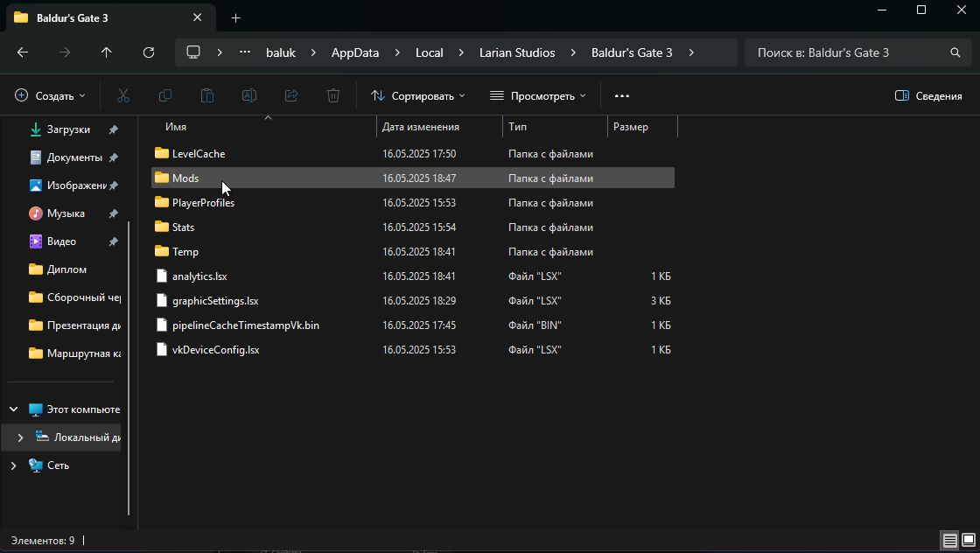
Task: Sort by Дата изменения column header
Action: click(x=439, y=126)
